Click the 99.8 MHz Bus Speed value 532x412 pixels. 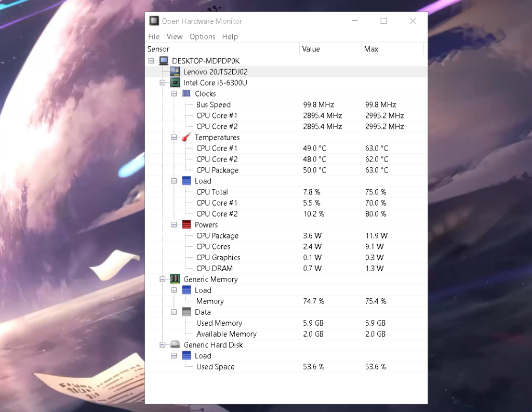318,104
